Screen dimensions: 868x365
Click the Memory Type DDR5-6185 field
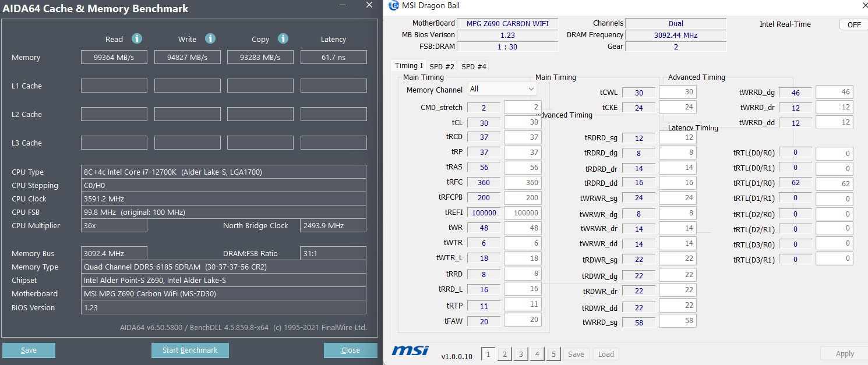point(224,267)
